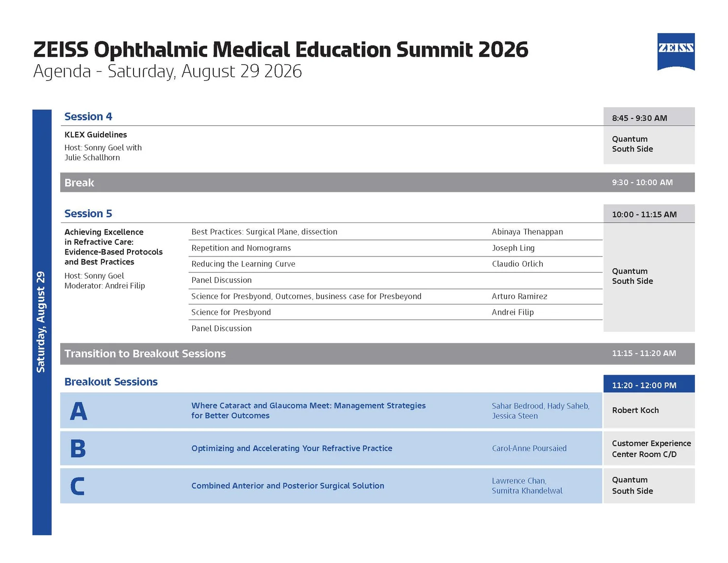Click the 'Robert Koch' room
Viewport: 728px width, 563px height.
pos(635,410)
